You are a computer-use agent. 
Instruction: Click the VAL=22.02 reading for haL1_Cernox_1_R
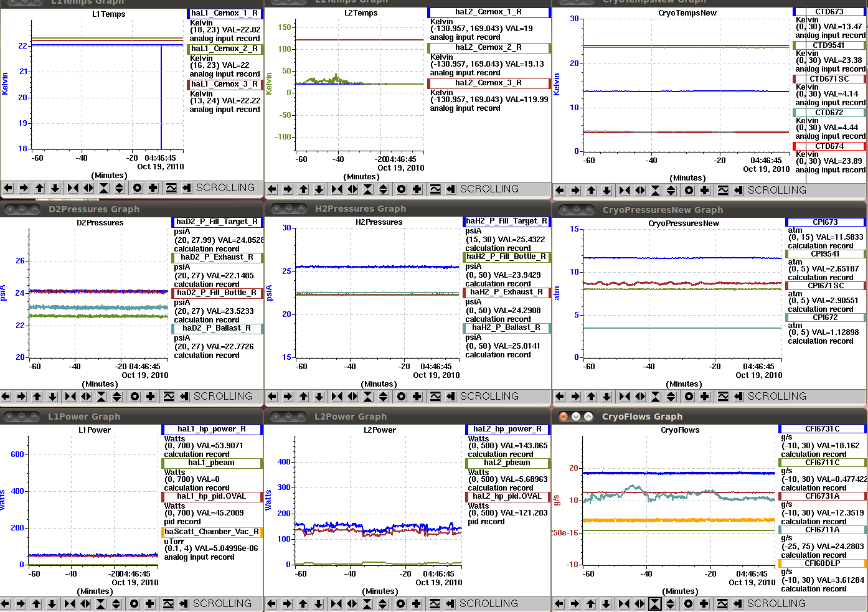(242, 30)
